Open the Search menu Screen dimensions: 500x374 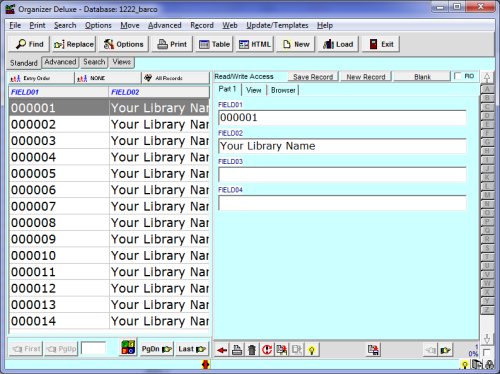tap(65, 25)
